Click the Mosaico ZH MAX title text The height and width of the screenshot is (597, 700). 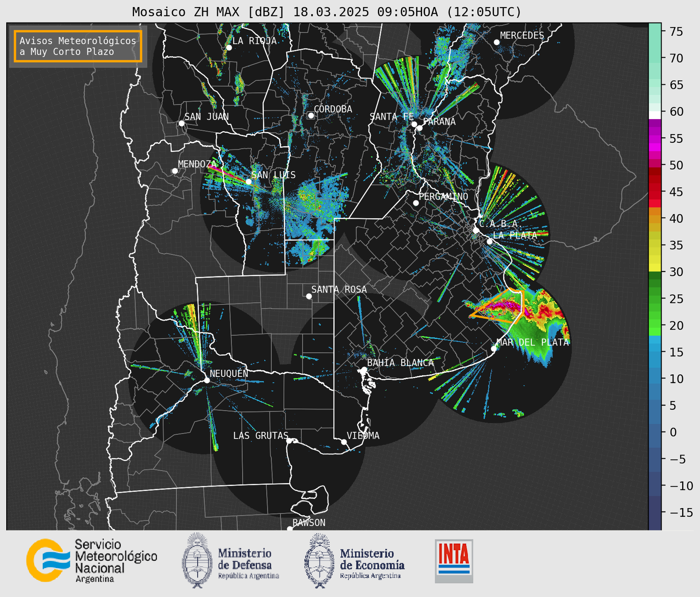pyautogui.click(x=327, y=12)
